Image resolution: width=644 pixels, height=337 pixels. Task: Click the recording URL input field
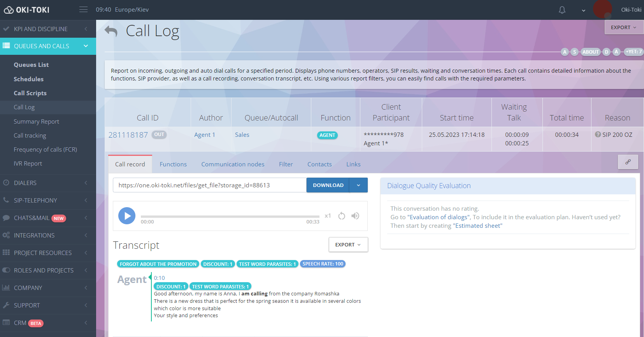[x=209, y=185]
